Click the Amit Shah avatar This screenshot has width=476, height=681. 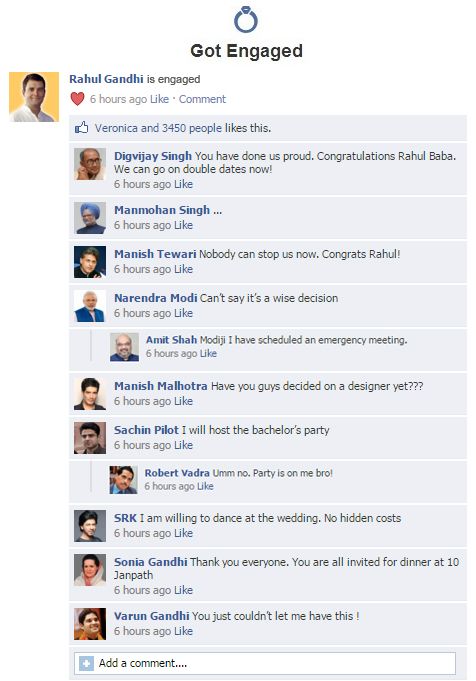coord(124,347)
